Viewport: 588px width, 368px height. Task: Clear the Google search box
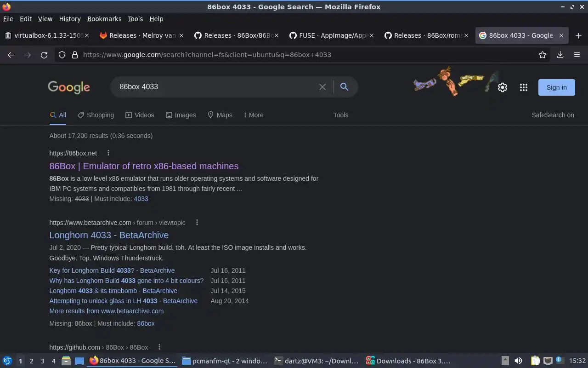(322, 87)
